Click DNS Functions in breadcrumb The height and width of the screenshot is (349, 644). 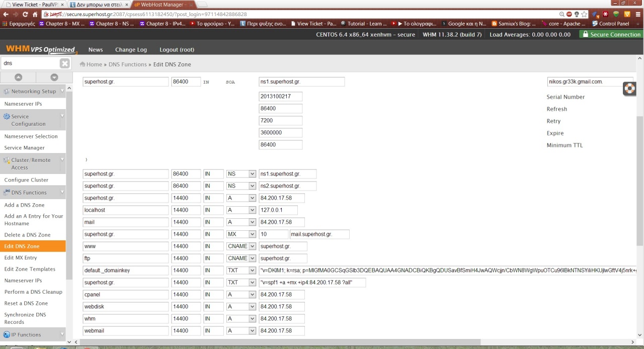127,64
